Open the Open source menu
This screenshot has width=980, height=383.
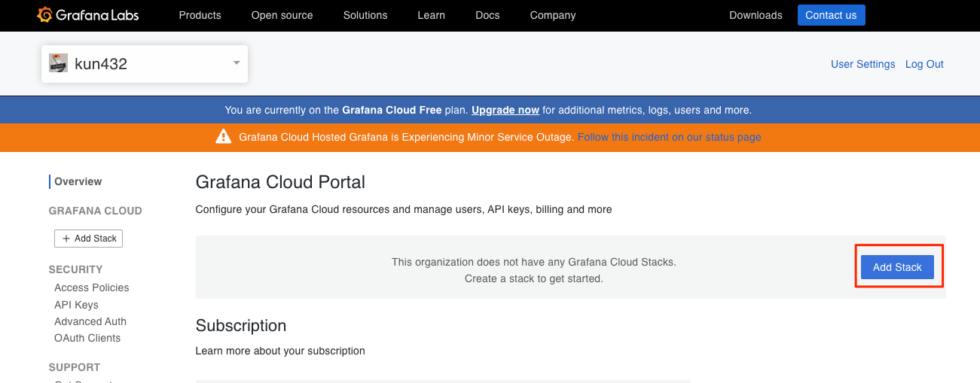coord(282,15)
